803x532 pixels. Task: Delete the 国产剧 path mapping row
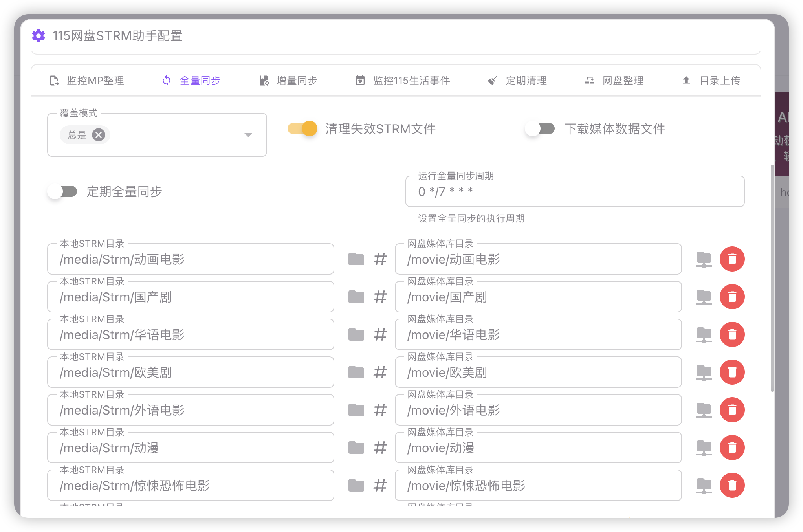pos(732,297)
